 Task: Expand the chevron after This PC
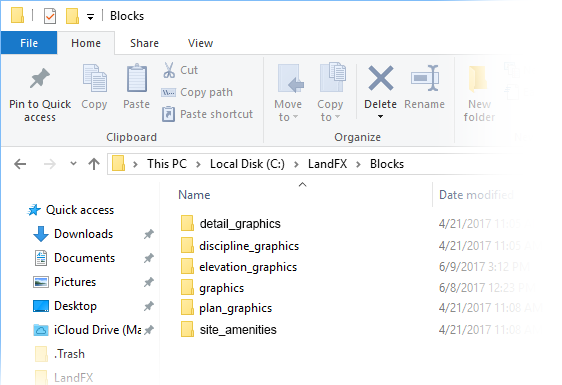click(198, 165)
